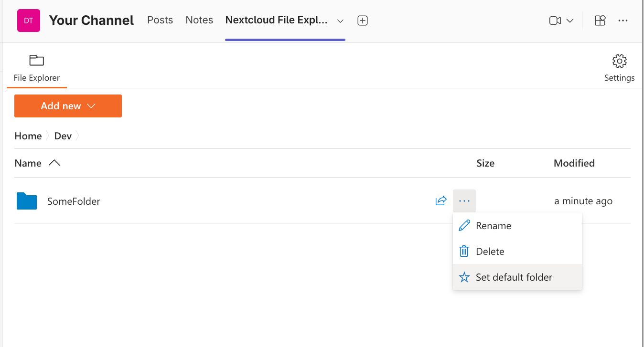
Task: Click the three-dot more options button for SomeFolder
Action: [x=464, y=201]
